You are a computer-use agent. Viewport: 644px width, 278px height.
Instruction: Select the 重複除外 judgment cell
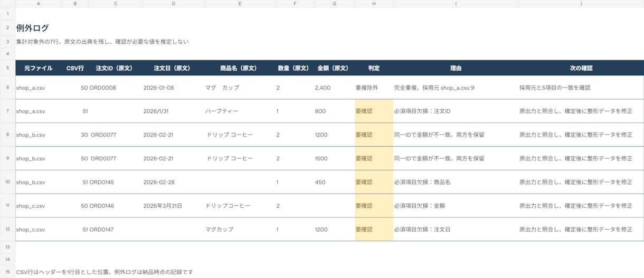374,88
